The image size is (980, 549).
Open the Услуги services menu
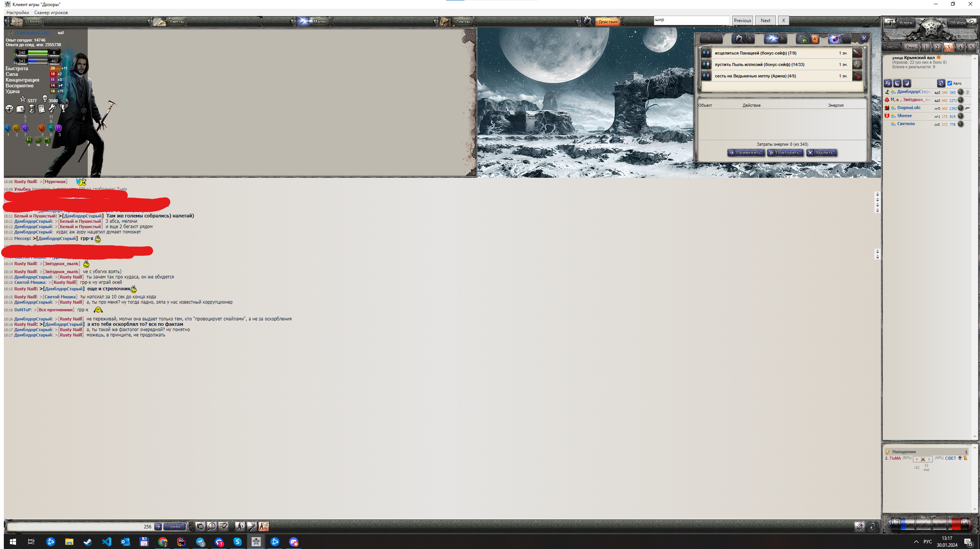click(x=900, y=23)
